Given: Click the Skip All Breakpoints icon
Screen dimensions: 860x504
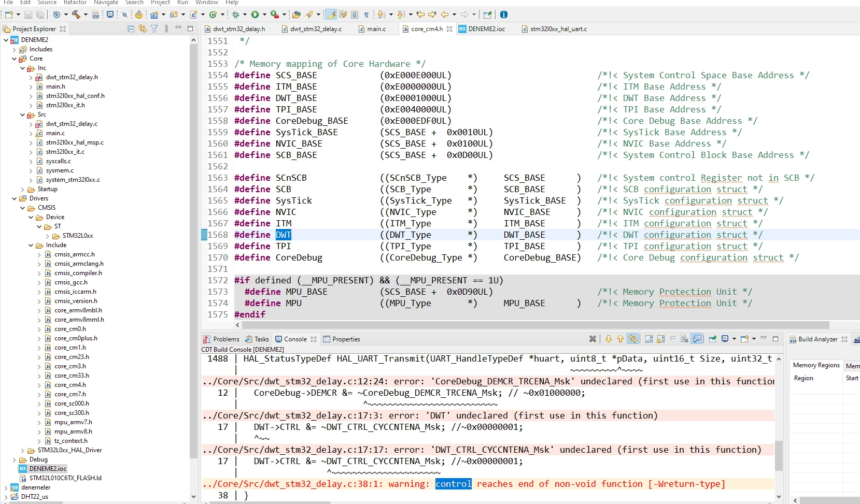Looking at the screenshot, I should click(x=124, y=15).
